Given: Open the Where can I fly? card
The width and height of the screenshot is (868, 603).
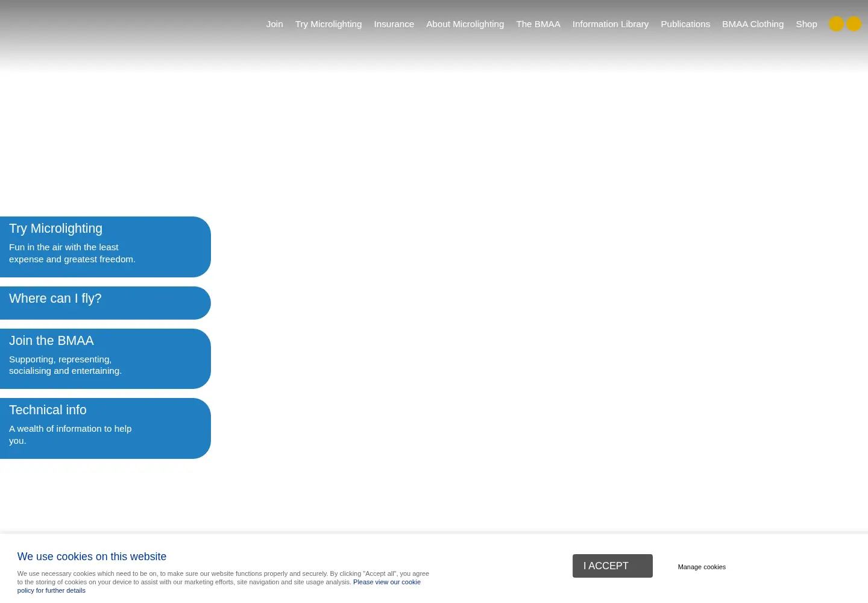Looking at the screenshot, I should click(x=105, y=303).
